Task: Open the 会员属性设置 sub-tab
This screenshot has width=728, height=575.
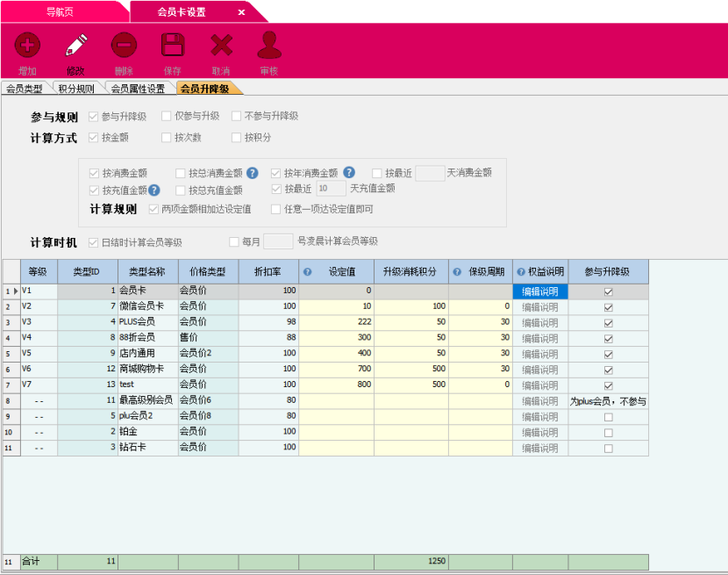Action: tap(138, 89)
